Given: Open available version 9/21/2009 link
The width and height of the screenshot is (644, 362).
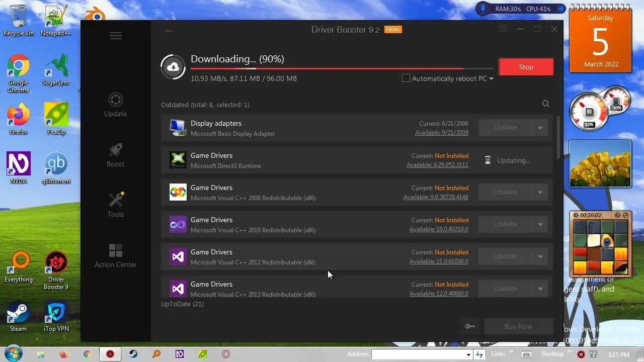Looking at the screenshot, I should (442, 133).
